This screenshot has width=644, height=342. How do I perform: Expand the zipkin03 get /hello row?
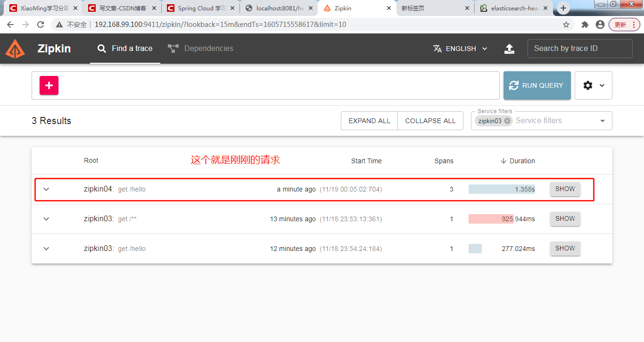[46, 249]
